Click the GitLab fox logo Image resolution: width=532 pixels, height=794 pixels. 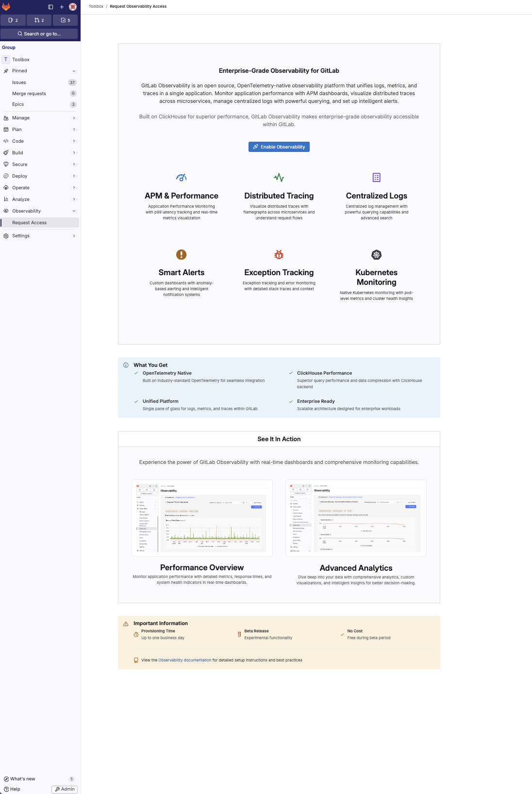tap(6, 7)
